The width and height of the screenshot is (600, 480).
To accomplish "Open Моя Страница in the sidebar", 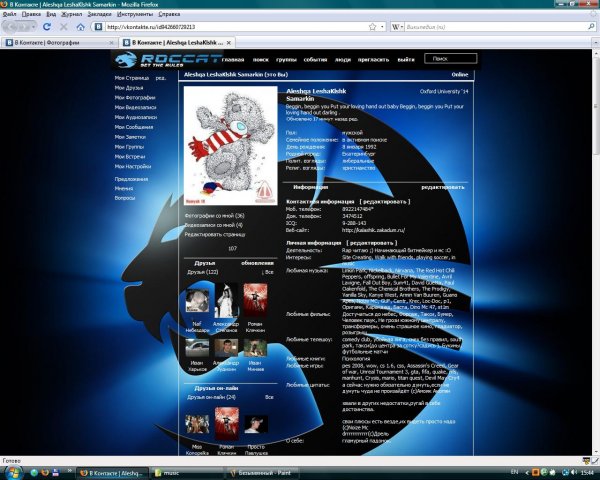I will click(132, 78).
